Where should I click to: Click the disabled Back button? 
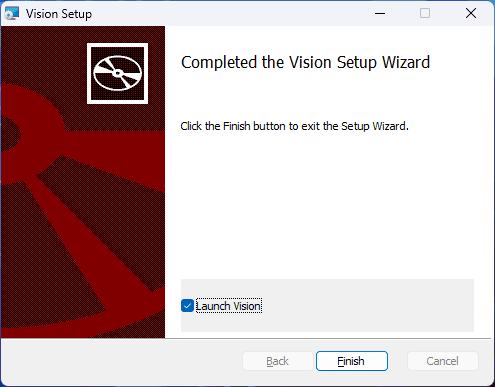278,361
